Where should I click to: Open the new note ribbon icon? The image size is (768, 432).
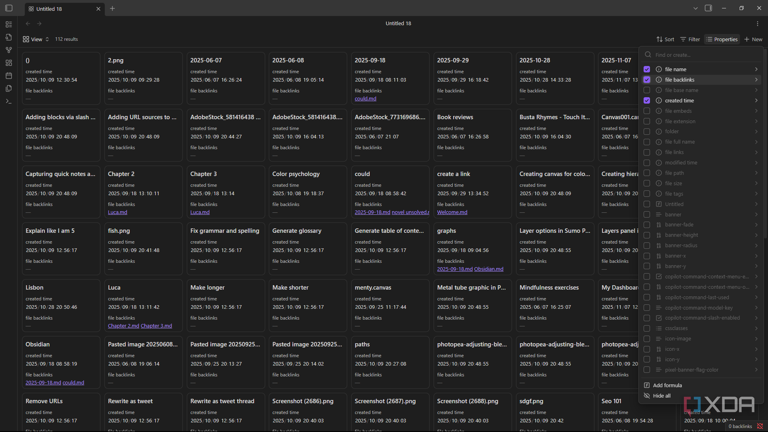pos(8,37)
